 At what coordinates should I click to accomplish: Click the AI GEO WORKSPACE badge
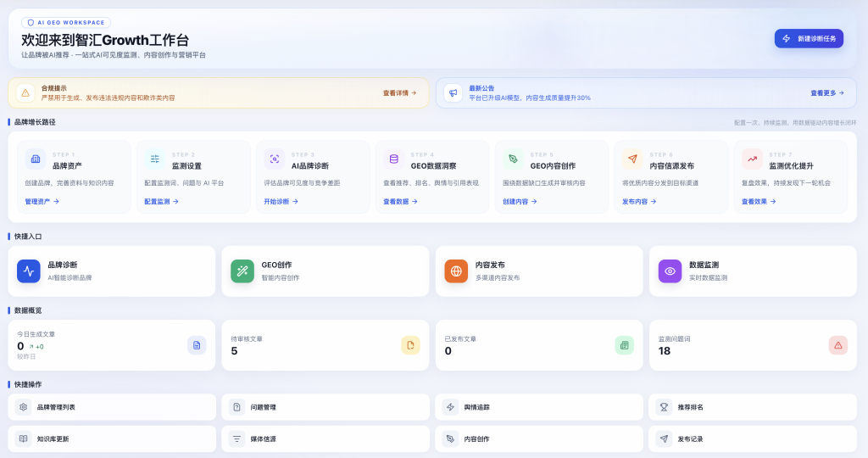(66, 23)
